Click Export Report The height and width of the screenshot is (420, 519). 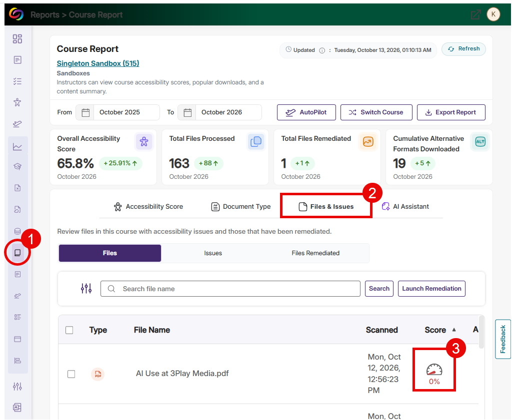tap(451, 112)
